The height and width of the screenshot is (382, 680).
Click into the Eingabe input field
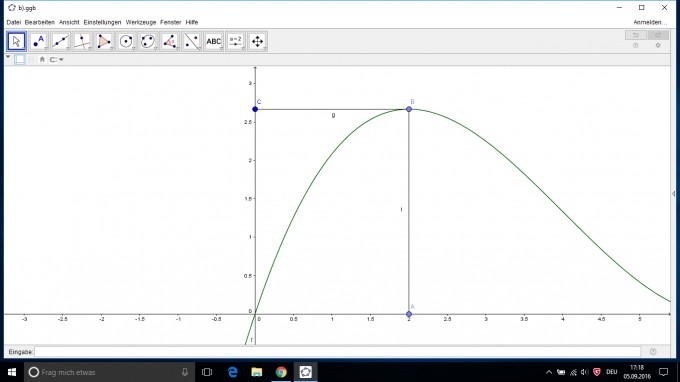[337, 352]
